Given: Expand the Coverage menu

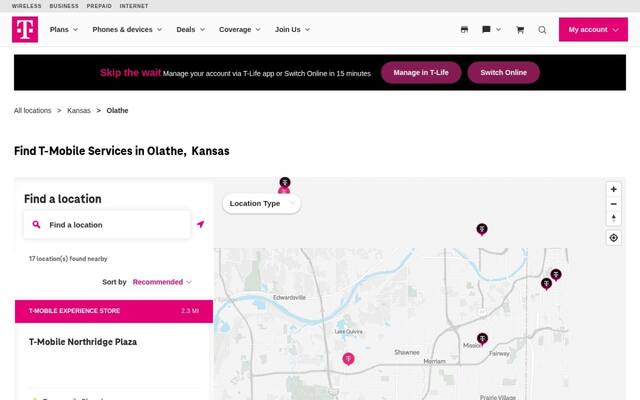Looking at the screenshot, I should pyautogui.click(x=240, y=29).
